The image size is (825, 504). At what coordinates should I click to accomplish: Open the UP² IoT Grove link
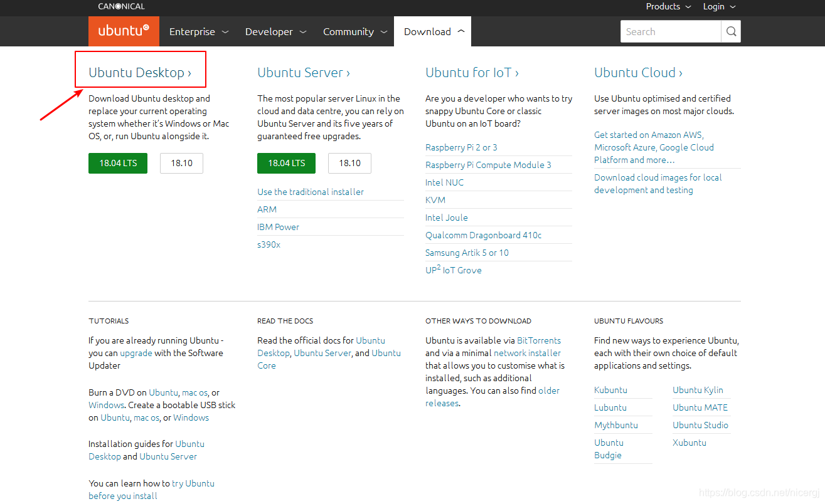(454, 270)
